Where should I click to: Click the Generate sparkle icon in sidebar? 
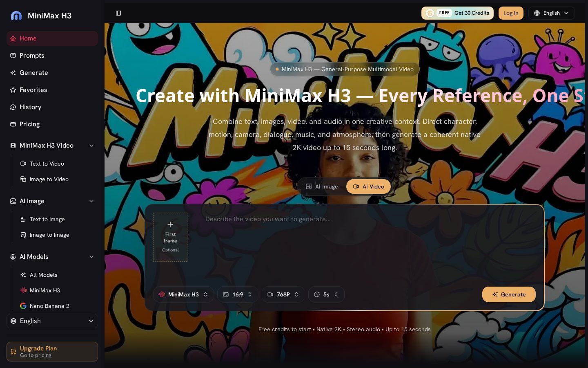[13, 73]
